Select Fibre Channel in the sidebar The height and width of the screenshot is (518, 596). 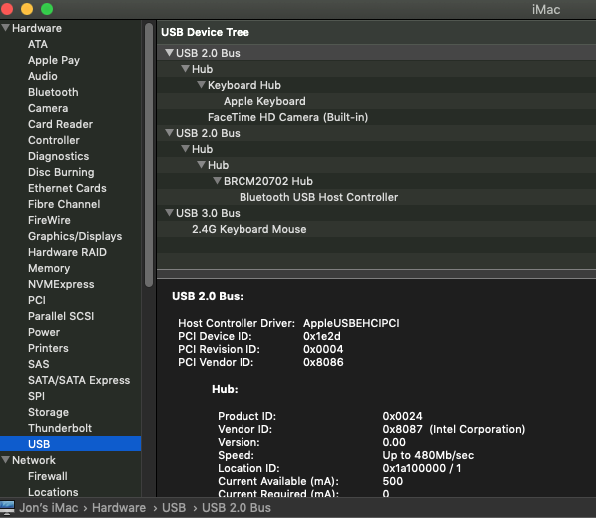64,204
